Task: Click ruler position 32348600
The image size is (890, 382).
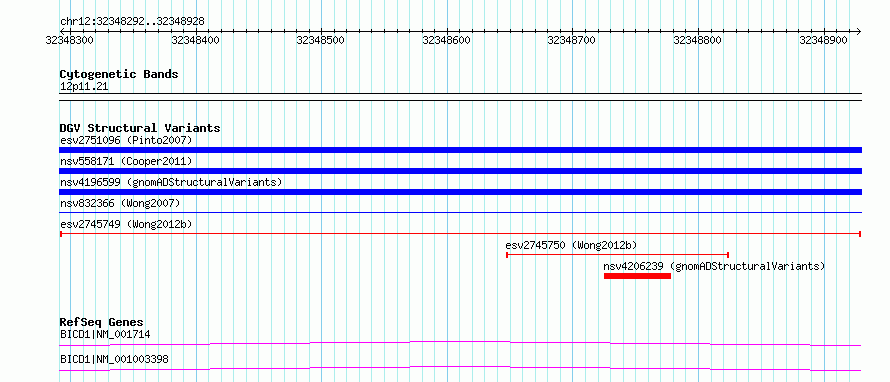Action: [x=447, y=40]
